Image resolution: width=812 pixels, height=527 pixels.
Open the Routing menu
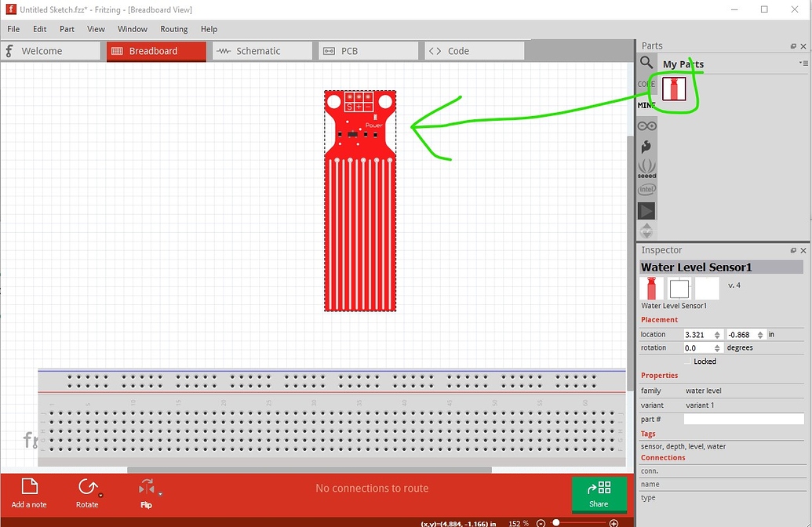click(173, 29)
